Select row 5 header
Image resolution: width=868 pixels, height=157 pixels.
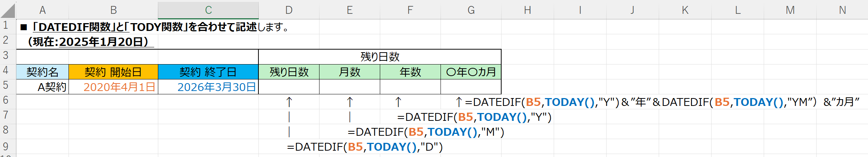click(x=6, y=85)
